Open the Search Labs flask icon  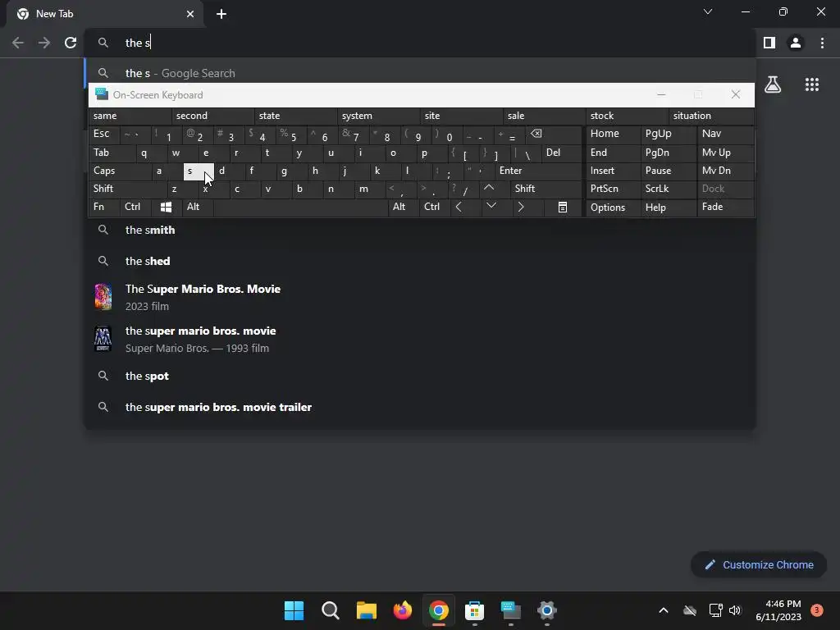tap(773, 84)
